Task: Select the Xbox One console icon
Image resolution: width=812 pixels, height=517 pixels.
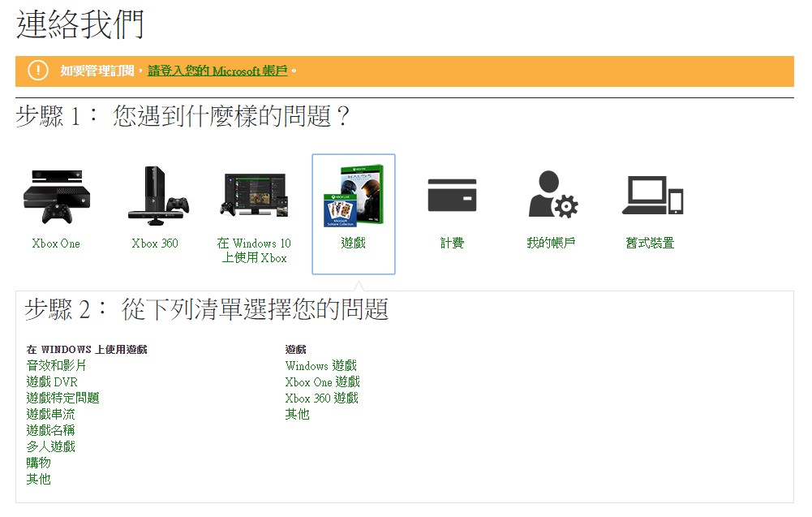Action: [56, 196]
